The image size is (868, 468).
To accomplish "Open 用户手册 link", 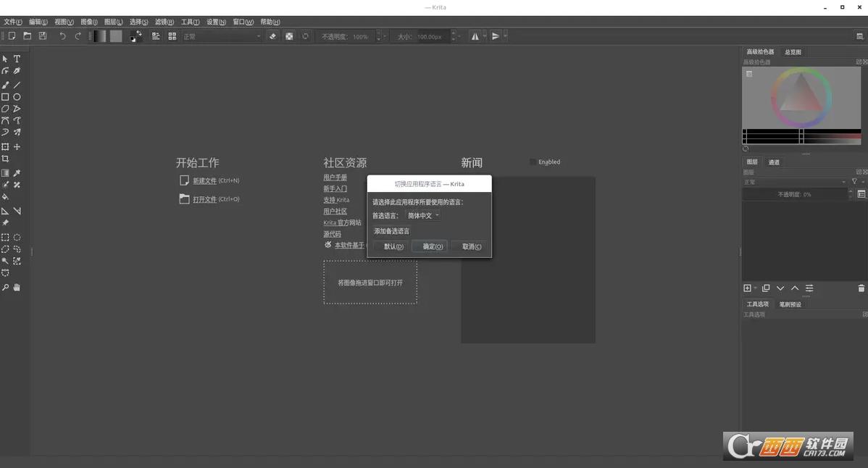I will tap(335, 177).
